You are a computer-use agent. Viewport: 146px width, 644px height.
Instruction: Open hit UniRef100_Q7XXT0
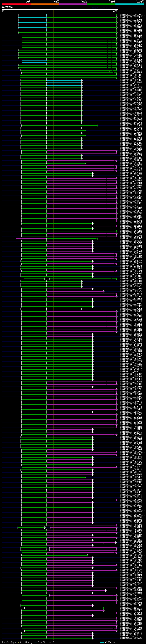click(131, 40)
